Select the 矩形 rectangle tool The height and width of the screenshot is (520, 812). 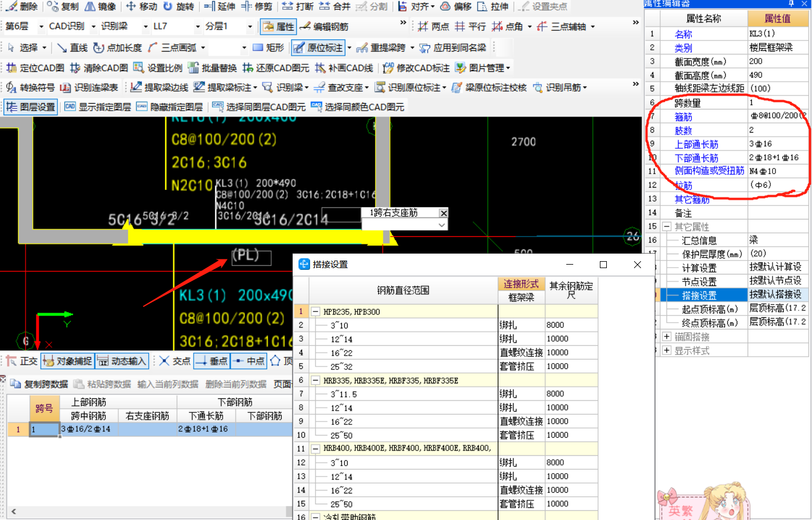tap(268, 47)
